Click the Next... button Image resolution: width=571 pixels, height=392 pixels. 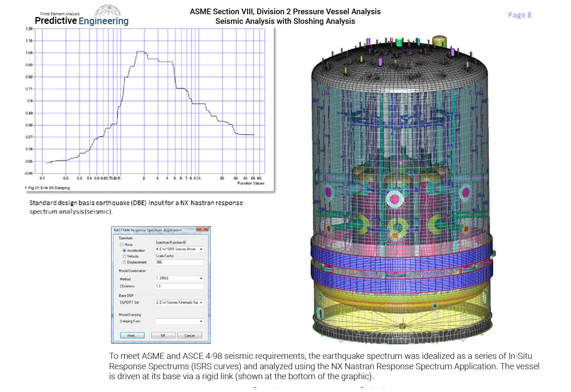coord(132,335)
